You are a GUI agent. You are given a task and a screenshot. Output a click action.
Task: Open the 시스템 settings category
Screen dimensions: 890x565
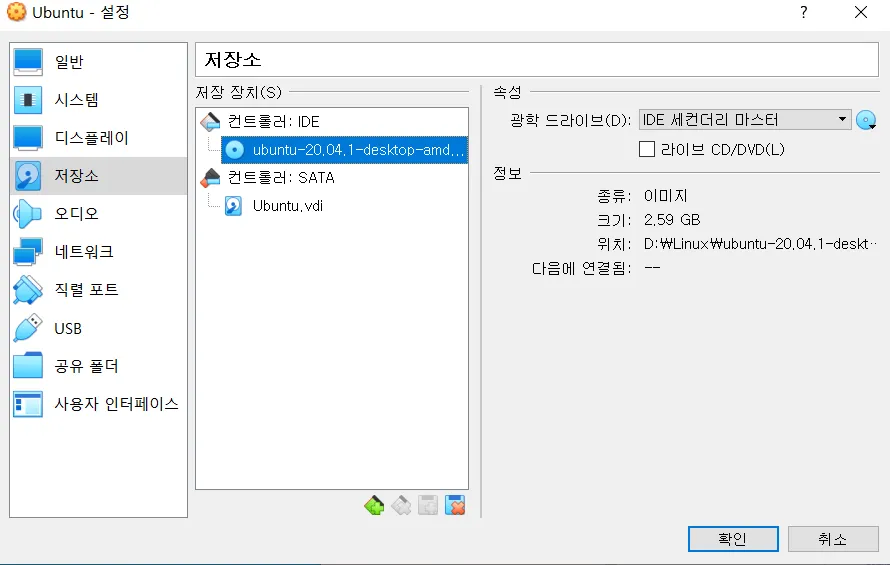click(98, 100)
